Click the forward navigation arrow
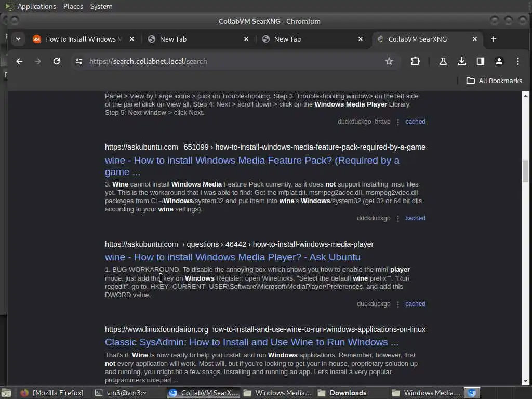The image size is (532, 399). click(38, 61)
